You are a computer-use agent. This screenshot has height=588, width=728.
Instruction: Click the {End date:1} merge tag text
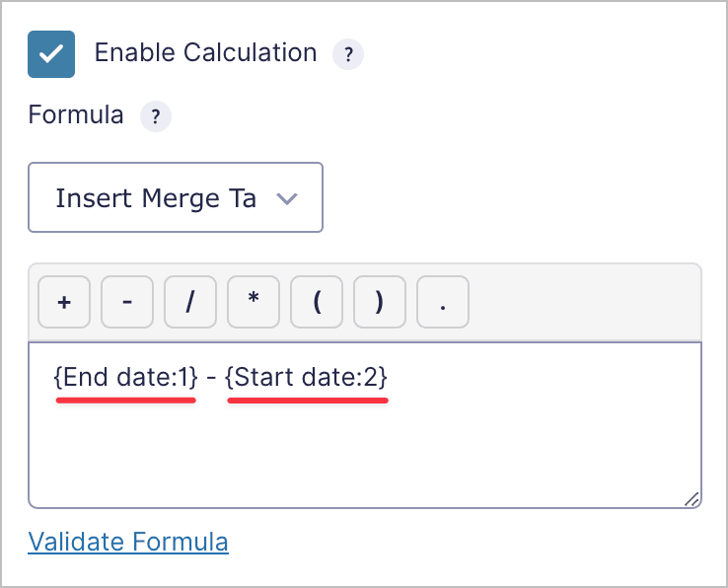pyautogui.click(x=126, y=376)
